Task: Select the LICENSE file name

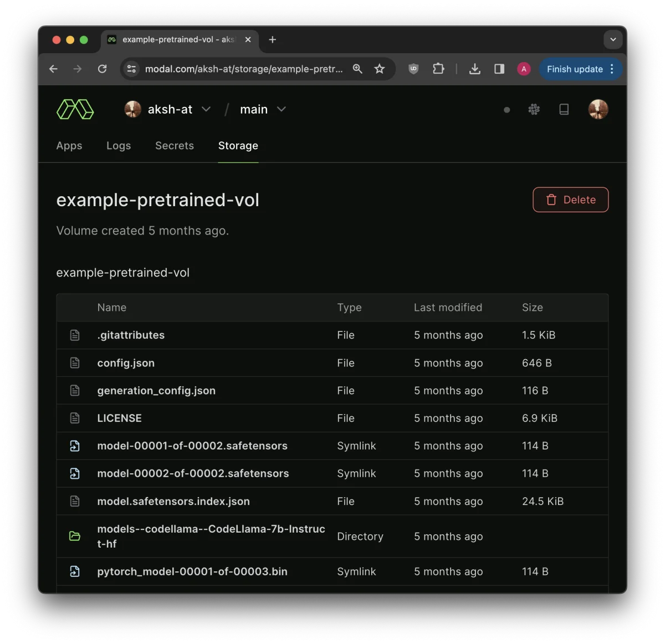Action: 120,418
